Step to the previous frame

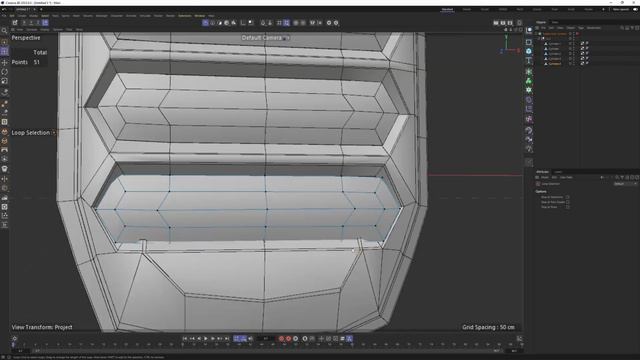coord(199,338)
